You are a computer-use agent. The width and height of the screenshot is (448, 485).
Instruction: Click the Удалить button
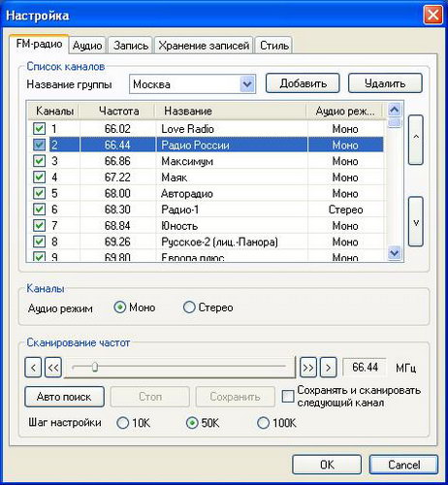click(385, 83)
